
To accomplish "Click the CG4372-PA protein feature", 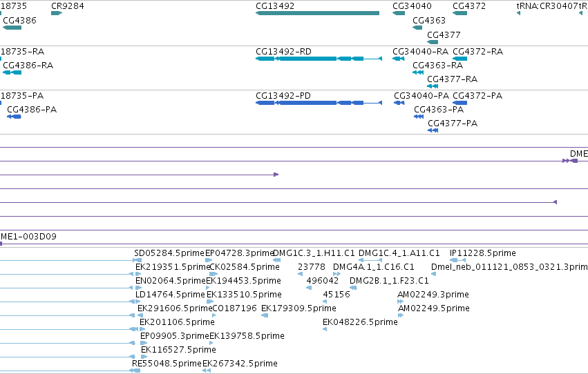I will (459, 103).
